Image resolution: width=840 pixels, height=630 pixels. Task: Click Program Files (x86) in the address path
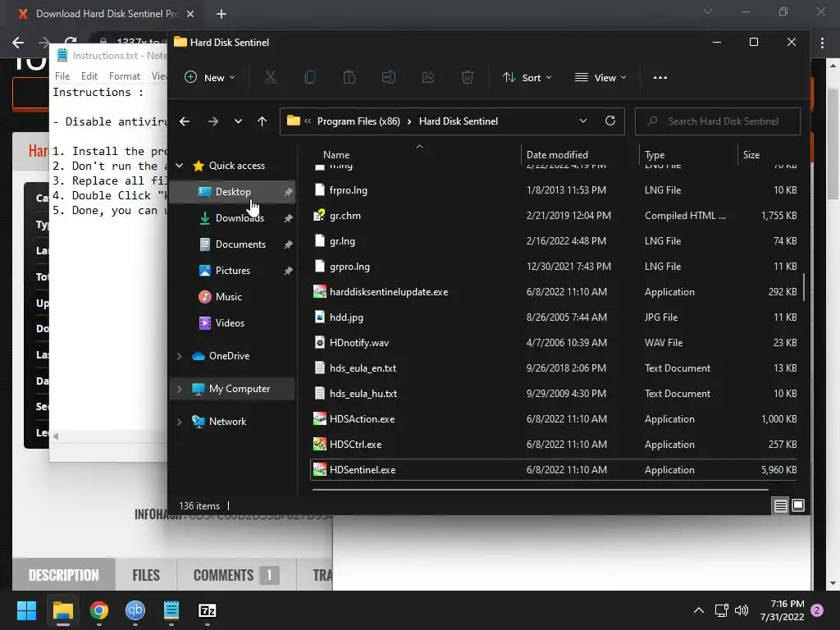(358, 121)
